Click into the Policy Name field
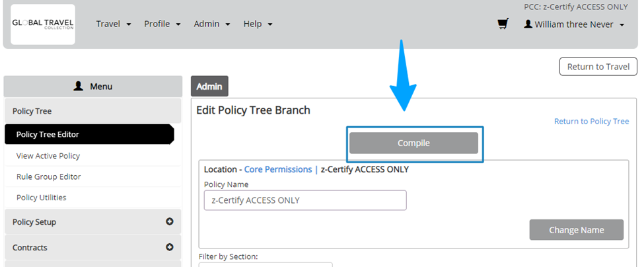This screenshot has width=644, height=267. (x=305, y=200)
